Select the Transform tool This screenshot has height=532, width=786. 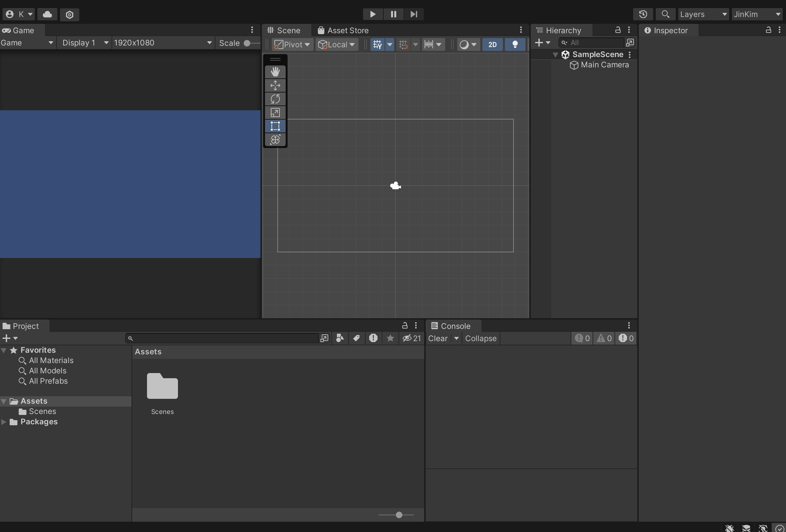pyautogui.click(x=275, y=139)
